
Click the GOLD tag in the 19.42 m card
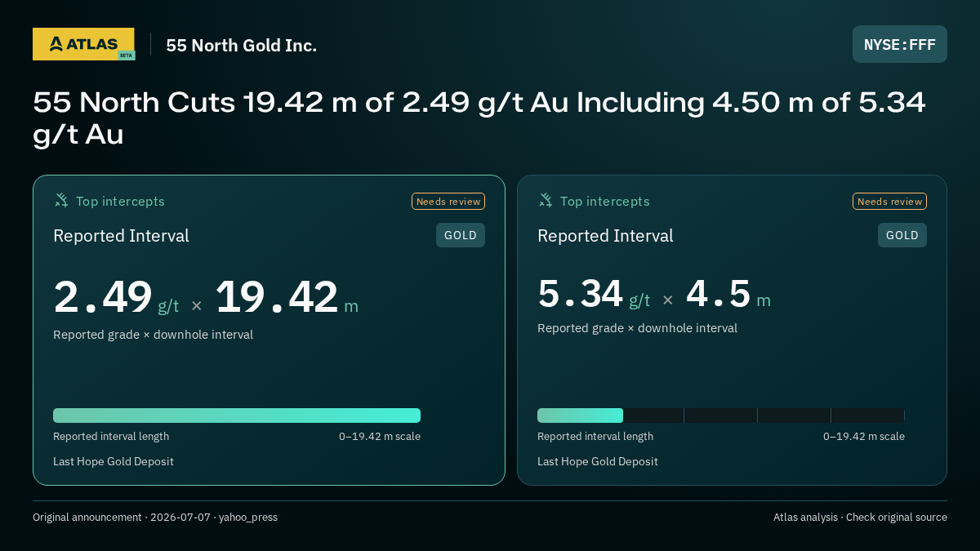pyautogui.click(x=461, y=235)
